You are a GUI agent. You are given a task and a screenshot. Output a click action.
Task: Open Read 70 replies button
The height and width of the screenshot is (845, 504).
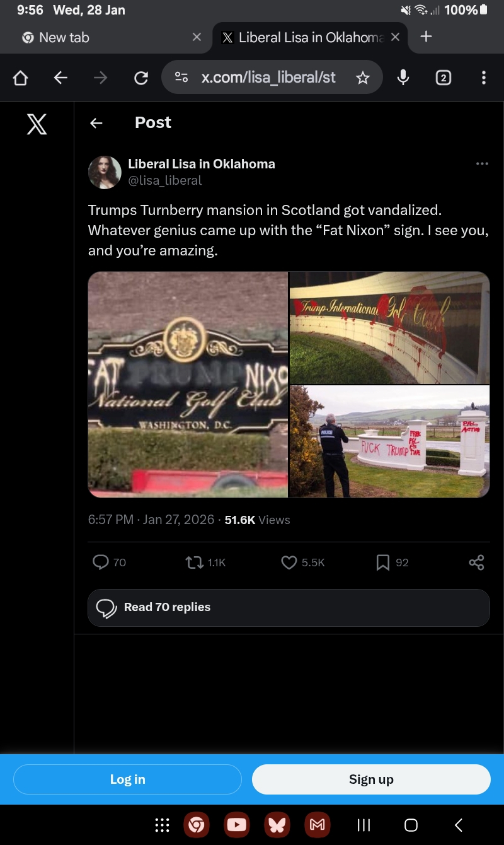(289, 608)
